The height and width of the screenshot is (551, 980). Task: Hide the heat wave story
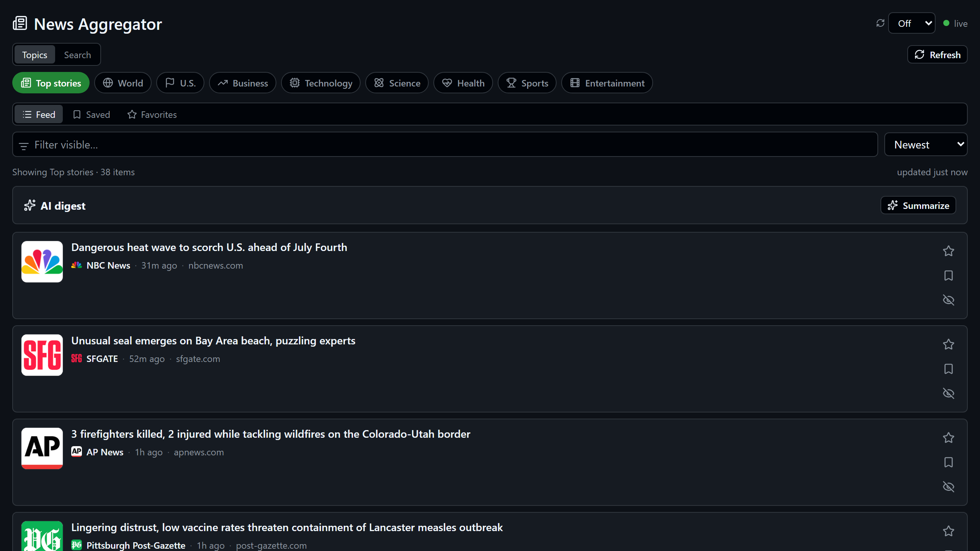click(x=949, y=300)
